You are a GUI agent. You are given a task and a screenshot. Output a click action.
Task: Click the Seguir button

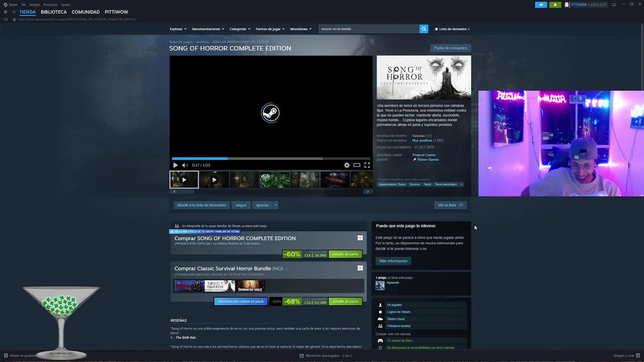coord(241,205)
